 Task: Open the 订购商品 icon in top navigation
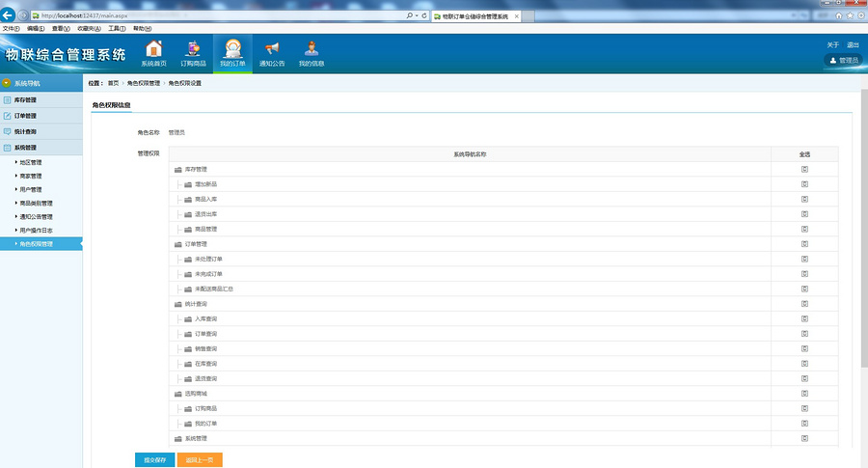tap(193, 49)
